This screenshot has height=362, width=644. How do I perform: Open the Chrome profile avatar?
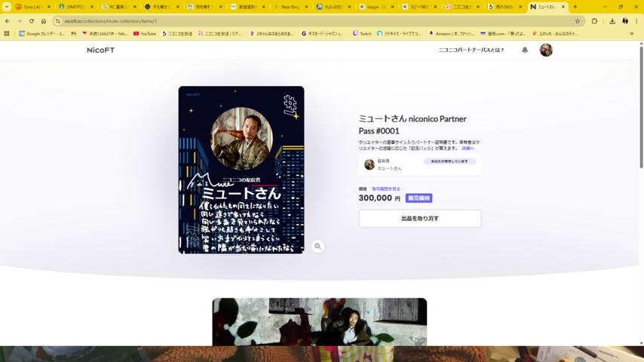pyautogui.click(x=625, y=21)
